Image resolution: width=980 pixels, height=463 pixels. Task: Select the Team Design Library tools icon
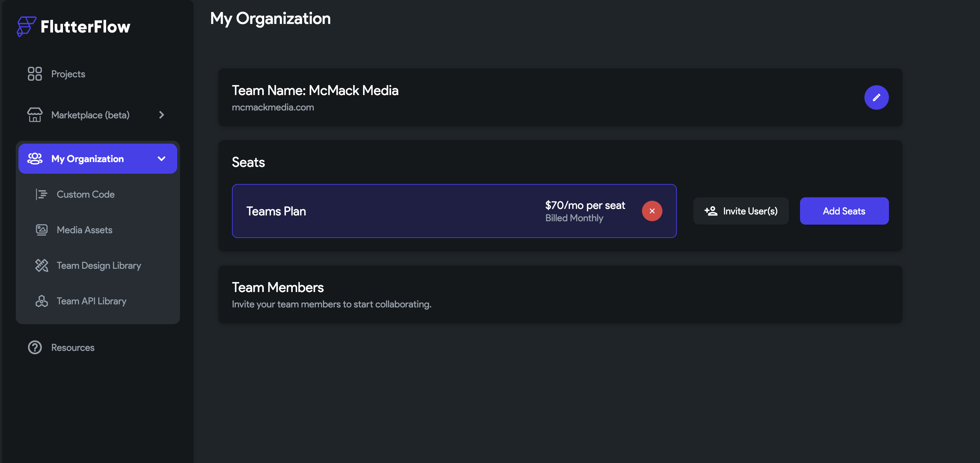(41, 265)
